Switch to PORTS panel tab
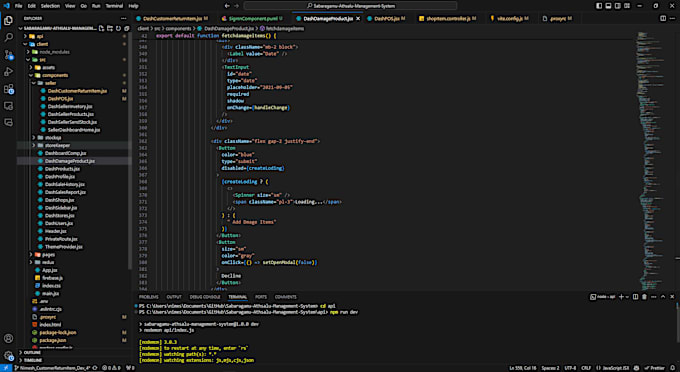 pos(261,297)
